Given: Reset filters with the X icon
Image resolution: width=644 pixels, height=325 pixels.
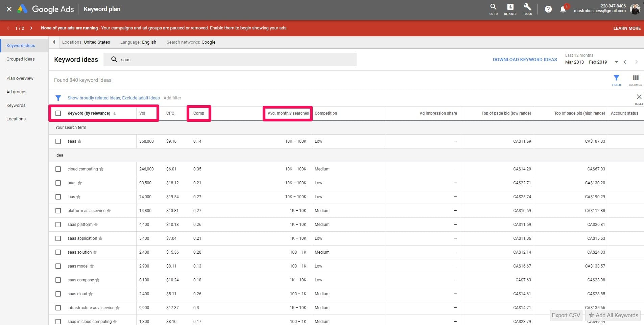Looking at the screenshot, I should coord(639,99).
